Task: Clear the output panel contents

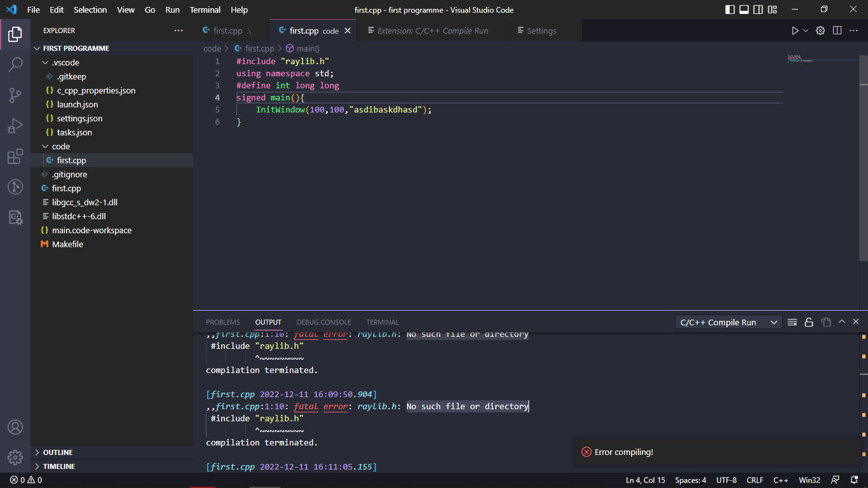Action: coord(792,322)
